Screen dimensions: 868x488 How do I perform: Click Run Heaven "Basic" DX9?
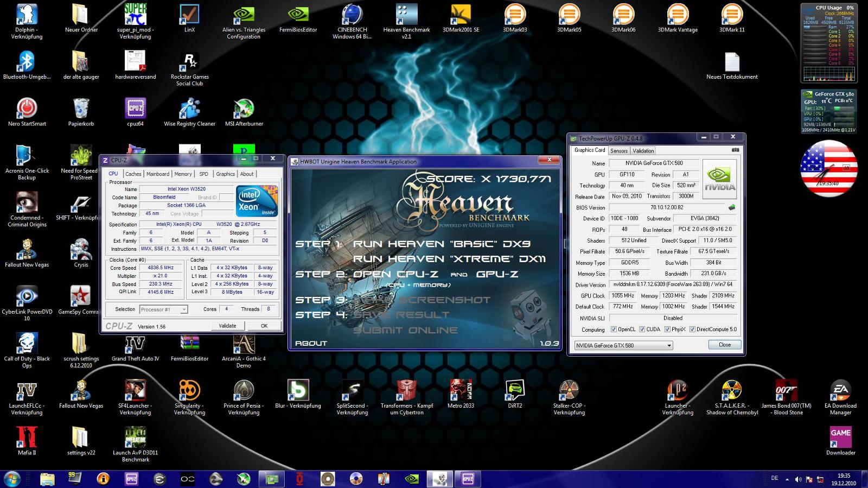pyautogui.click(x=442, y=244)
